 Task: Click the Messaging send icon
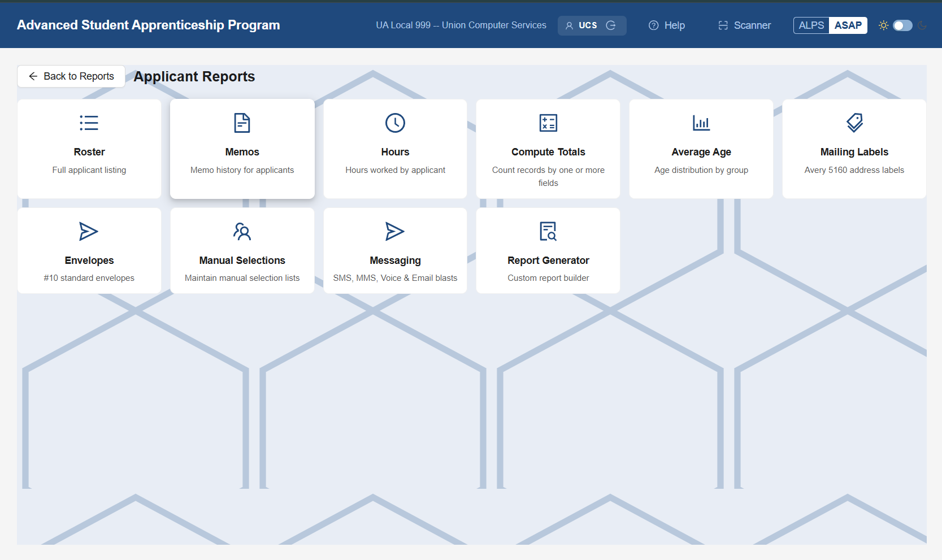coord(396,231)
